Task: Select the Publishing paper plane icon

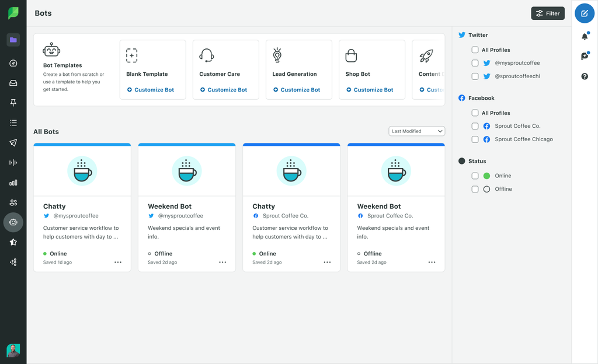Action: pyautogui.click(x=13, y=142)
